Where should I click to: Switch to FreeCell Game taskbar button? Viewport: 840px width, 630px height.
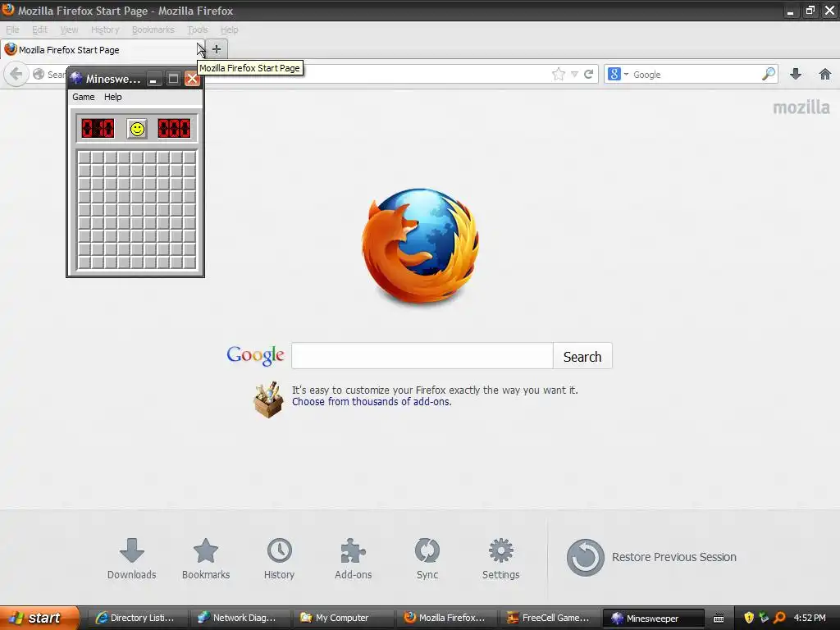point(550,618)
